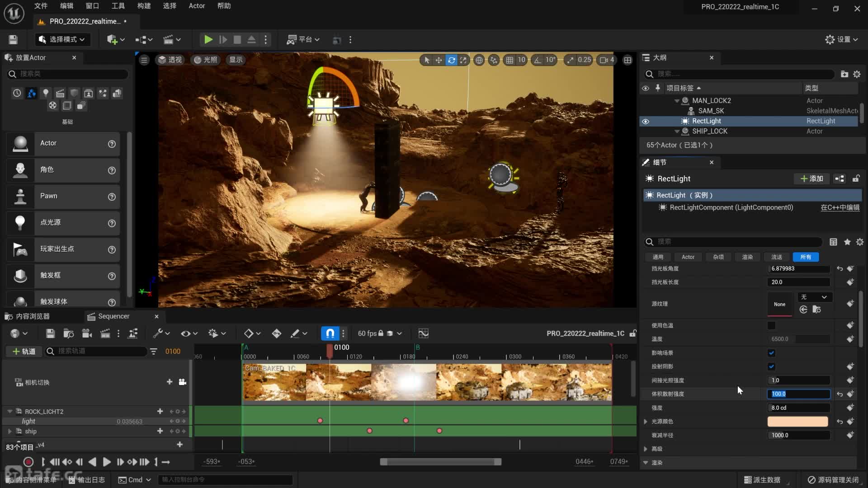The height and width of the screenshot is (488, 868).
Task: Toggle grid snapping in viewport
Action: coord(509,60)
